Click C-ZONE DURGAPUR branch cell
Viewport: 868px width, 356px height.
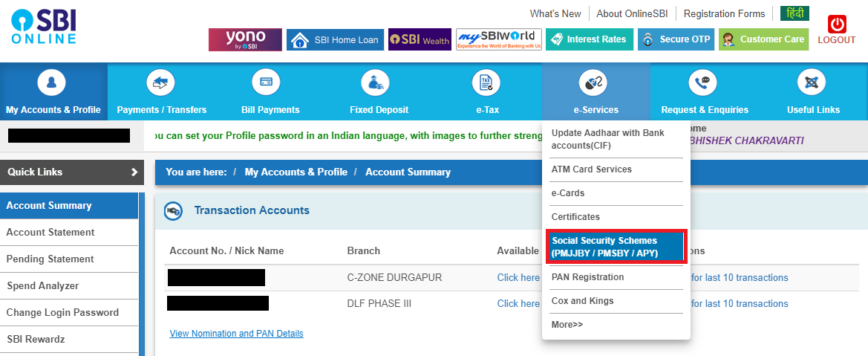[x=395, y=278]
